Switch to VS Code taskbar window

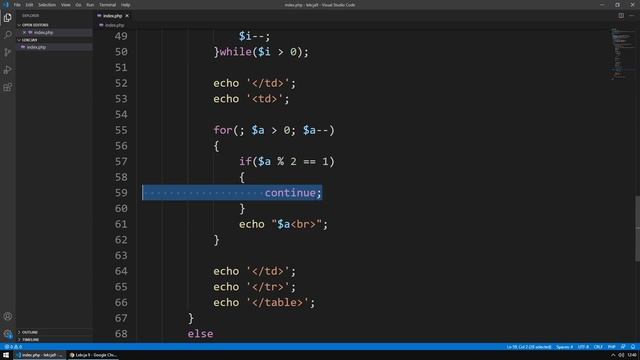[x=39, y=355]
